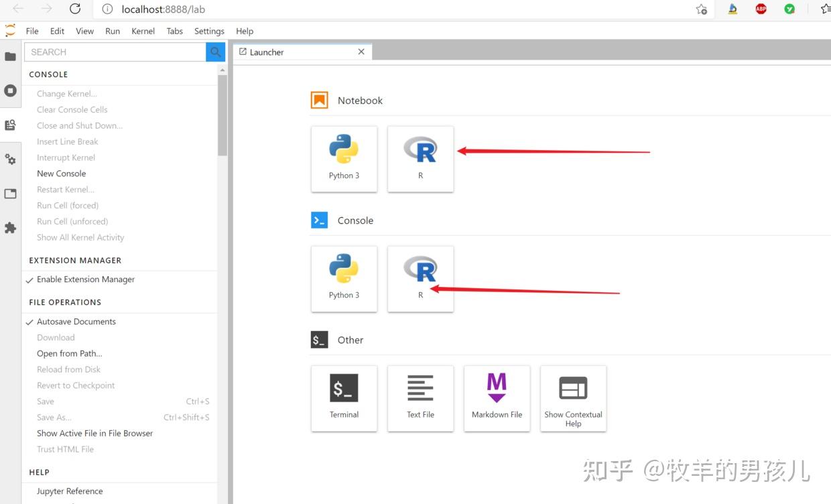The height and width of the screenshot is (504, 831).
Task: Collapse the CONSOLE section header
Action: point(48,74)
